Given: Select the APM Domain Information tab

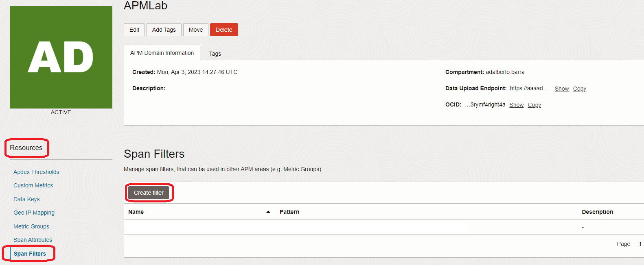Looking at the screenshot, I should pyautogui.click(x=162, y=53).
